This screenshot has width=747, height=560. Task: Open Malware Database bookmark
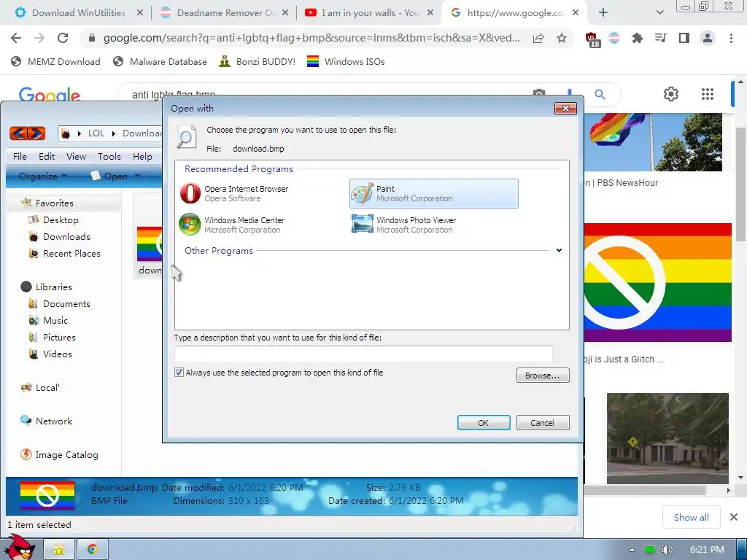tap(160, 61)
